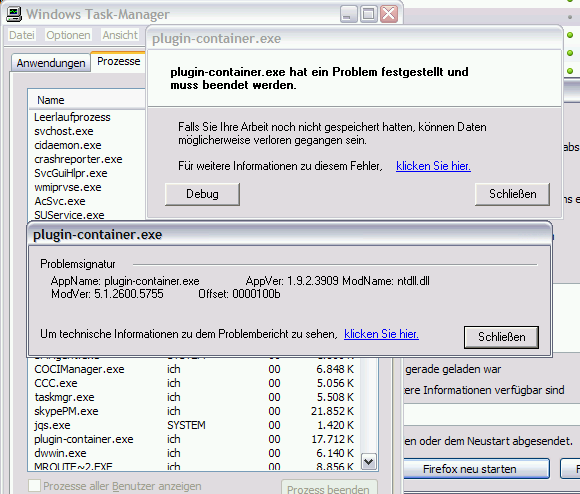This screenshot has width=580, height=494.
Task: Open the Optionen menu
Action: click(68, 35)
